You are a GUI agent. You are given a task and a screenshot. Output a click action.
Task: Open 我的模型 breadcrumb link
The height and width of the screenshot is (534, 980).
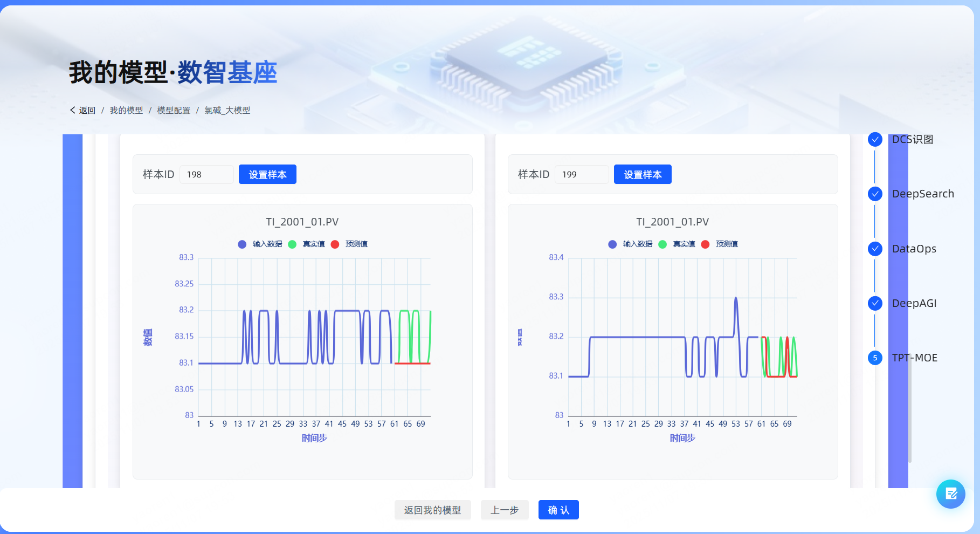pos(126,110)
